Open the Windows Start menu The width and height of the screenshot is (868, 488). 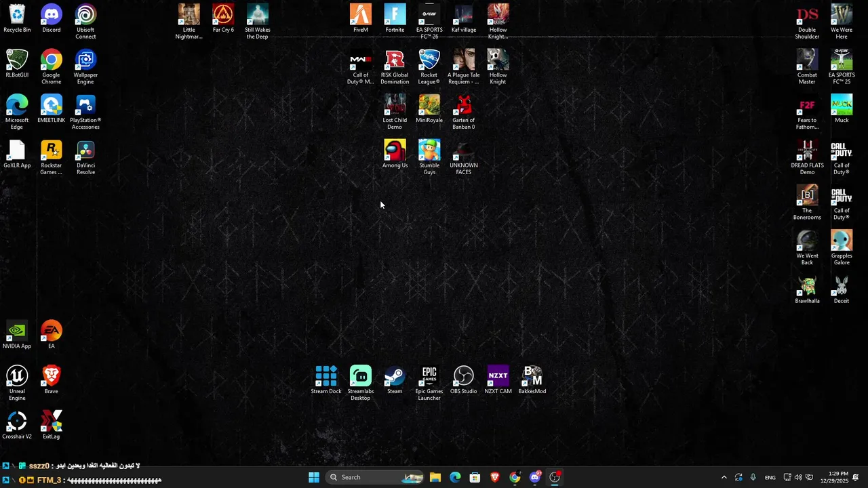tap(314, 477)
